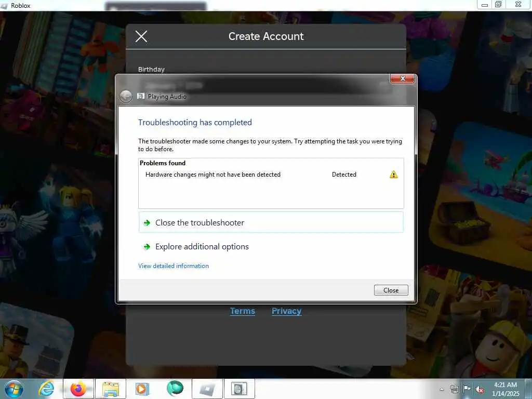Switch to the Roblox taskbar window
Viewport: 532px width, 399px height.
click(x=207, y=389)
